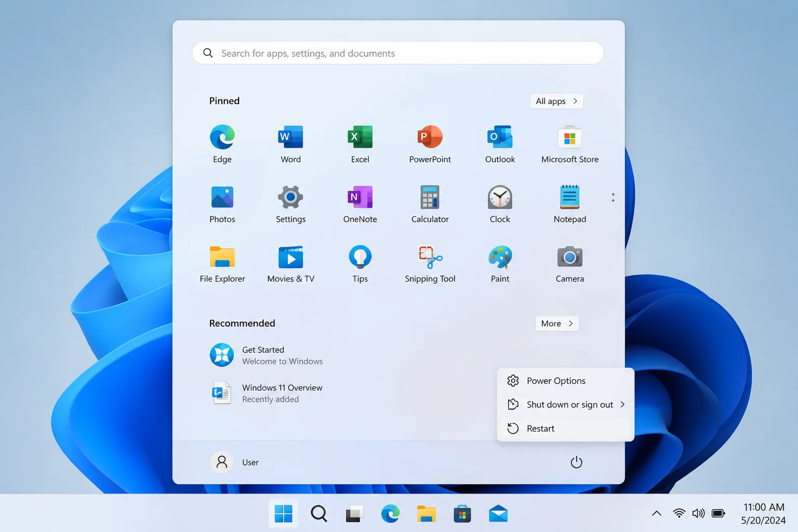Open All apps list
Viewport: 798px width, 532px height.
[x=556, y=101]
